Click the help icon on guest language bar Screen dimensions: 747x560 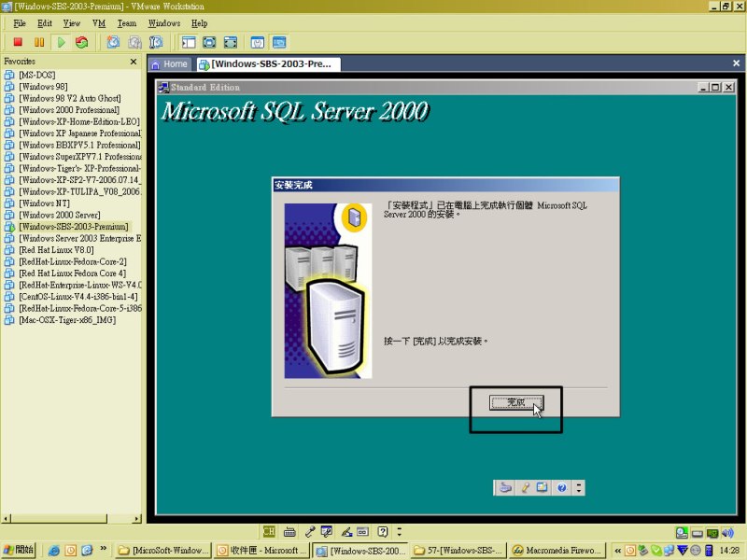562,487
